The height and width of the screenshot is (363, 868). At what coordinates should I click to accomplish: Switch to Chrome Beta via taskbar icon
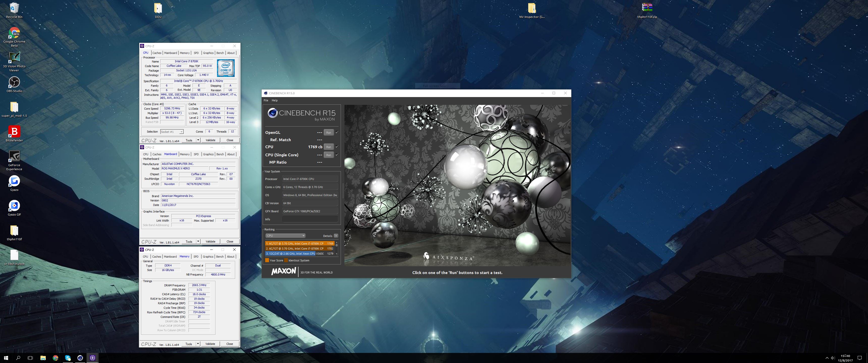[55, 358]
